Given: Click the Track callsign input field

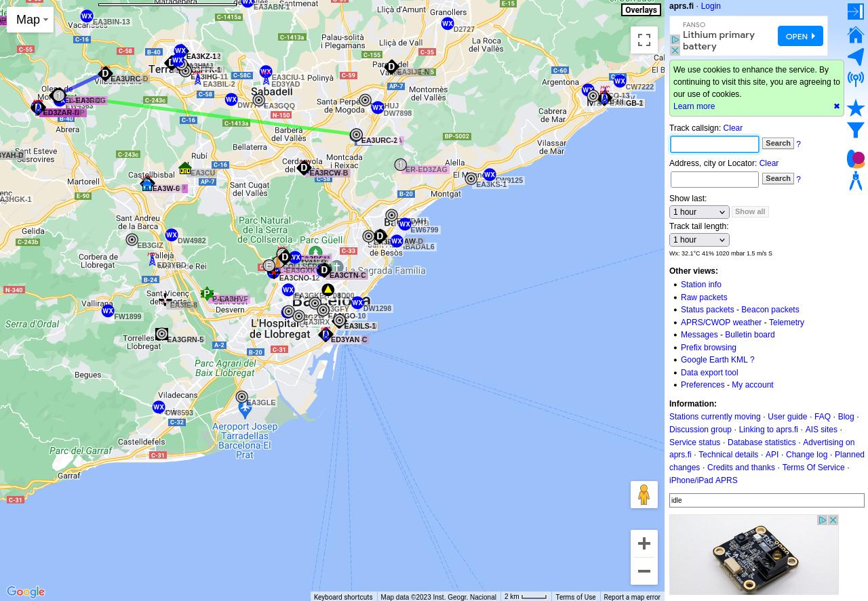Looking at the screenshot, I should pos(715,144).
